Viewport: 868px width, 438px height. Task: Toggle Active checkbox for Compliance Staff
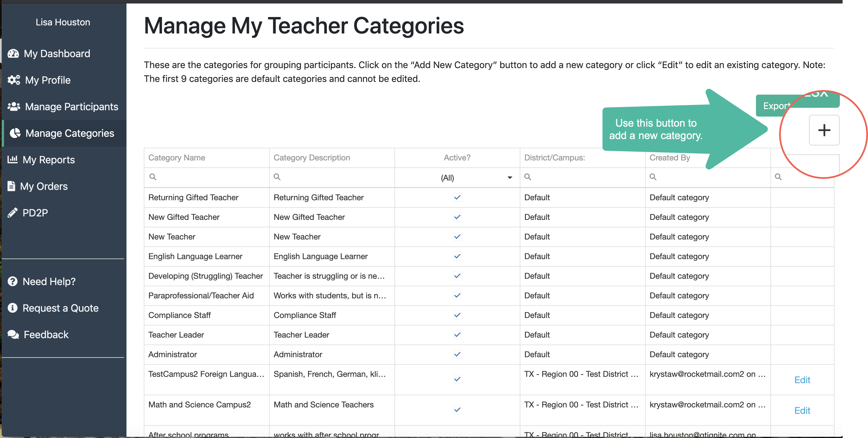click(457, 315)
